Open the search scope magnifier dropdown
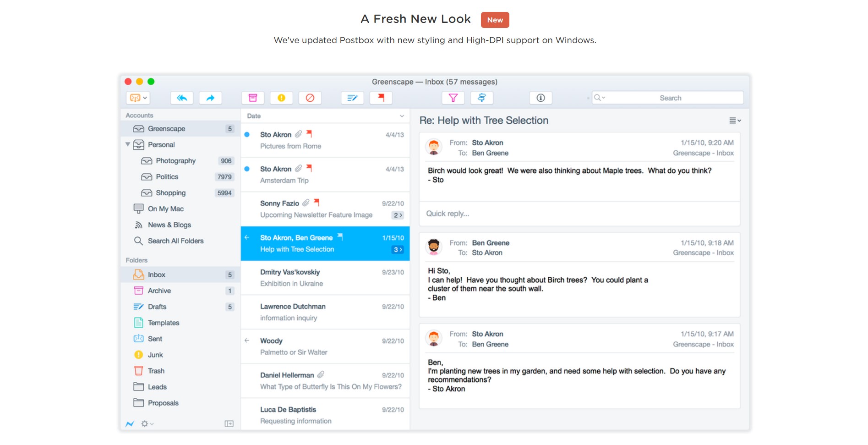Image resolution: width=868 pixels, height=445 pixels. pyautogui.click(x=599, y=98)
